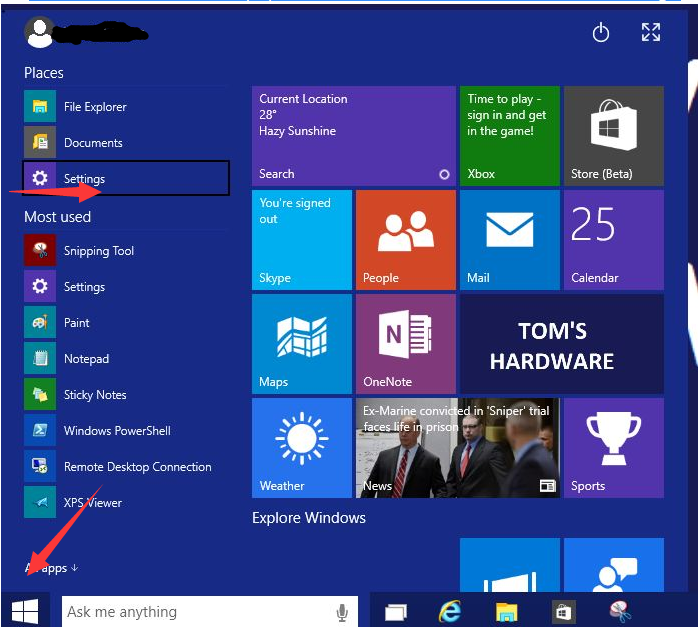Image resolution: width=700 pixels, height=627 pixels.
Task: Open the Maps tile
Action: click(302, 344)
